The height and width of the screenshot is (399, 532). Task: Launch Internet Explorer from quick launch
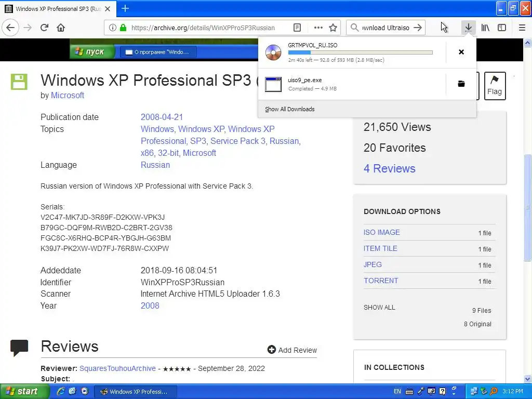click(x=61, y=391)
